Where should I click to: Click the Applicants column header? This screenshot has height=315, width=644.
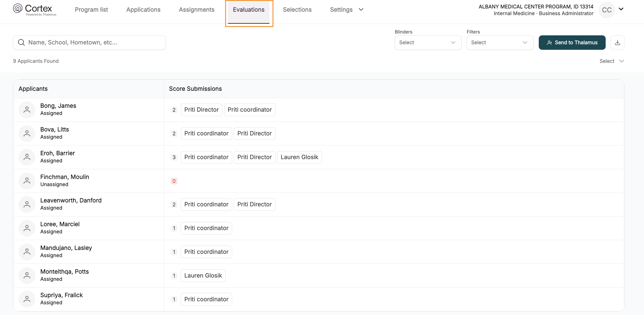click(x=33, y=89)
